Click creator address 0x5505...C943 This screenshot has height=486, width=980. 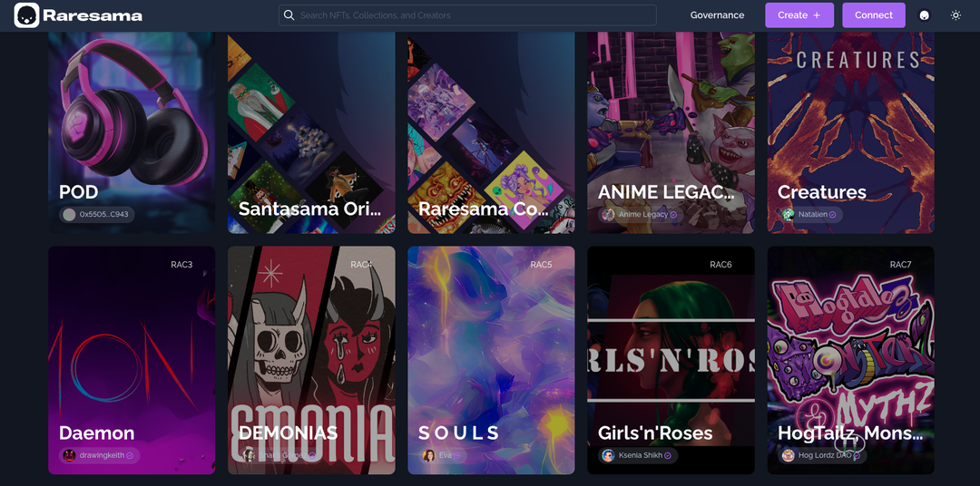103,214
